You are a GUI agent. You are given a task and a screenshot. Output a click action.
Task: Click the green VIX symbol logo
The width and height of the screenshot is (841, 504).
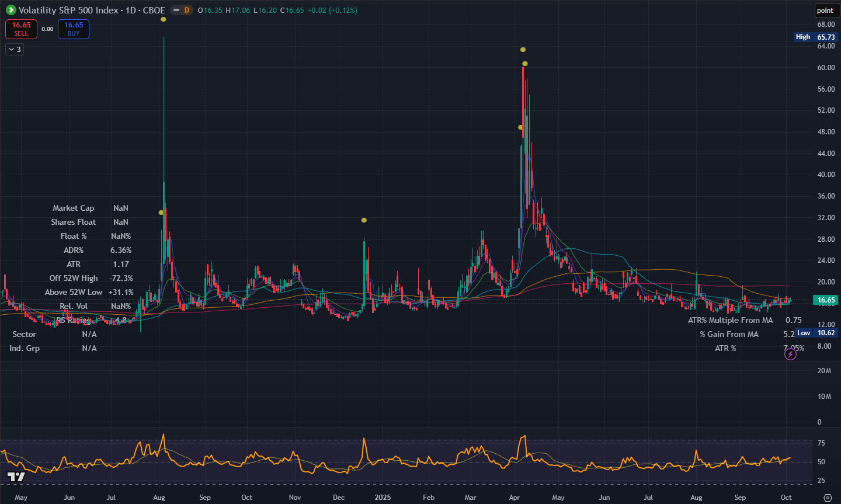click(x=11, y=10)
